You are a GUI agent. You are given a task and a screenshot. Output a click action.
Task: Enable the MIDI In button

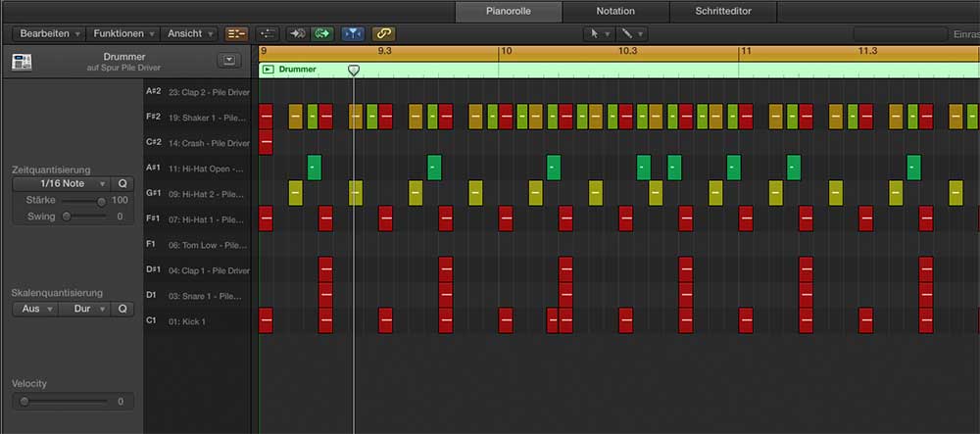(x=297, y=33)
